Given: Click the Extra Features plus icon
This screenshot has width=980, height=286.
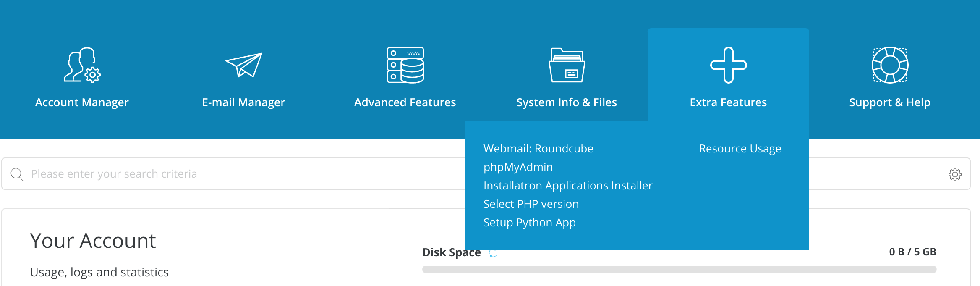Looking at the screenshot, I should [x=728, y=65].
